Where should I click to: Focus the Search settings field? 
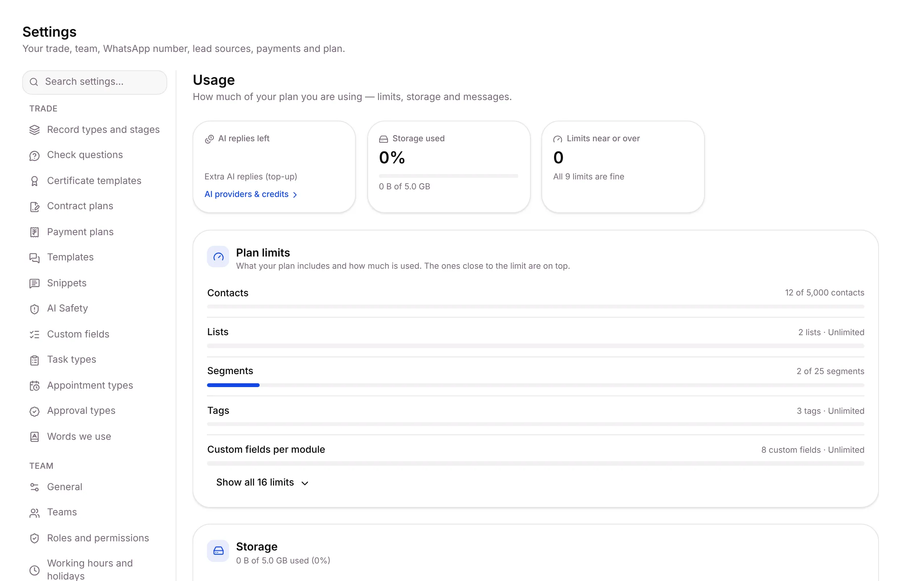(95, 82)
